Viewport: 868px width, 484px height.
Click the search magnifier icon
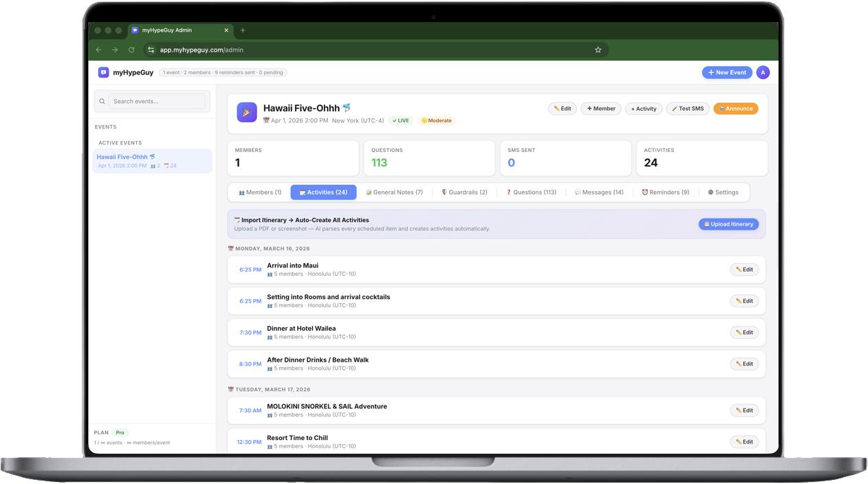coord(102,101)
